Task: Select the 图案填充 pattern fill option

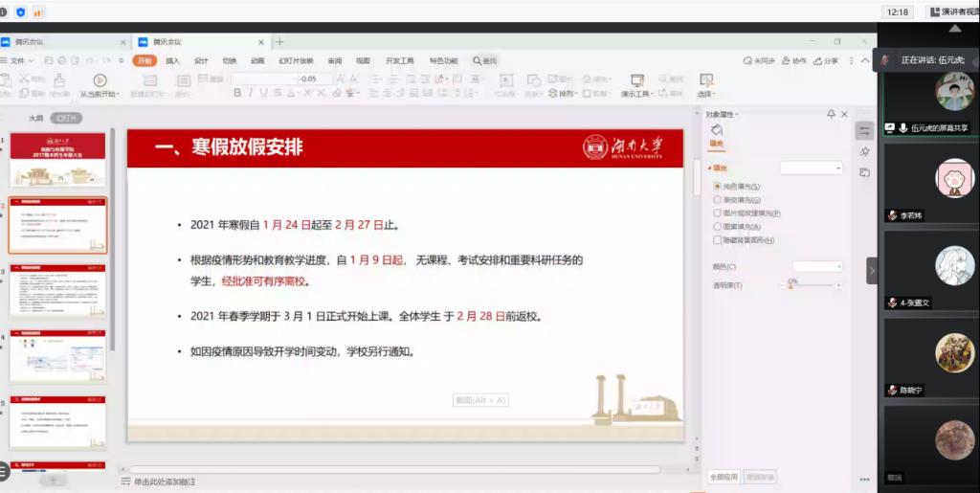Action: pyautogui.click(x=716, y=226)
